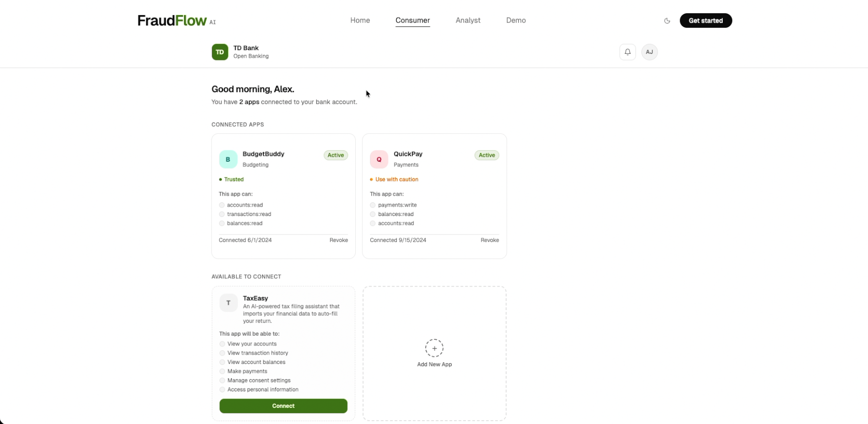Open notifications bell icon
The width and height of the screenshot is (868, 424).
(628, 52)
